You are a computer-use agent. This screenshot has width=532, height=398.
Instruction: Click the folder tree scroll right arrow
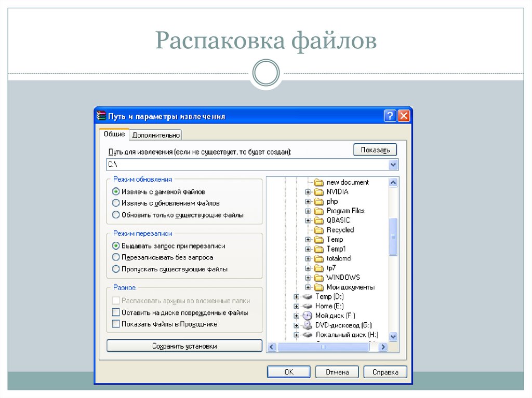383,347
